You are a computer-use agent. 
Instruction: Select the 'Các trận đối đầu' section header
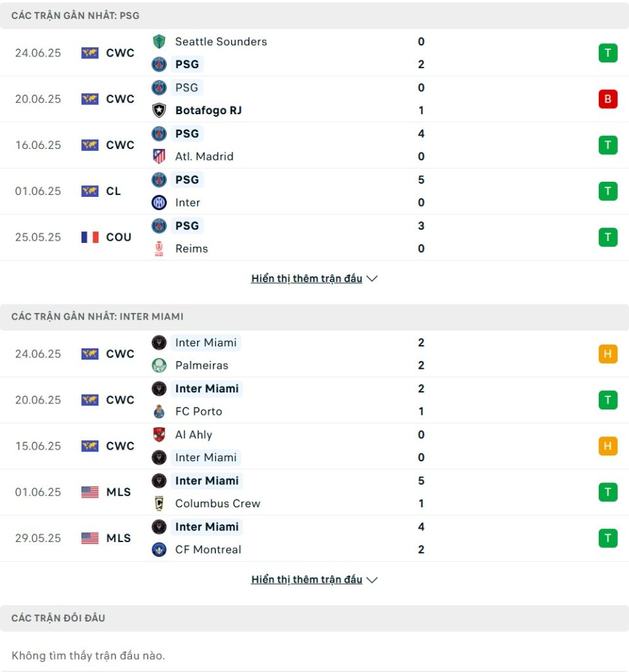coord(314,618)
